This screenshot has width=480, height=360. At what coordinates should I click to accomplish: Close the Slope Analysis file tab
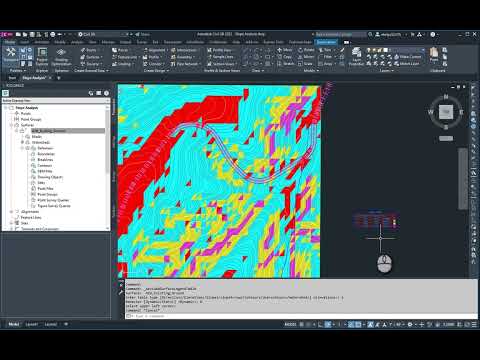coord(50,78)
